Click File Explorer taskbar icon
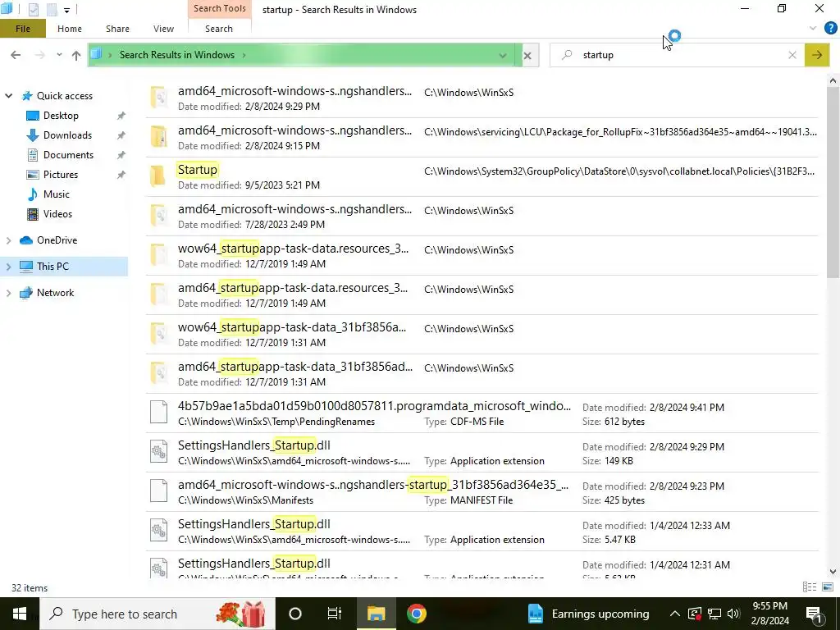Image resolution: width=840 pixels, height=630 pixels. (x=376, y=614)
